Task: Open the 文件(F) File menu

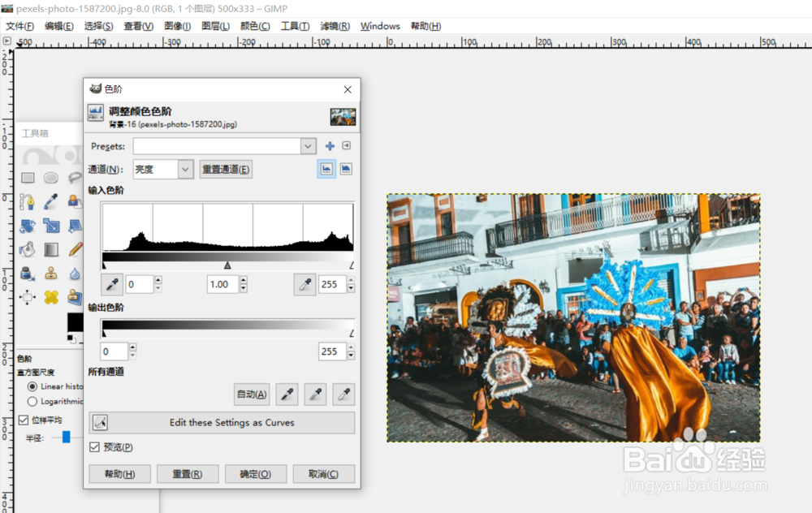Action: tap(19, 27)
